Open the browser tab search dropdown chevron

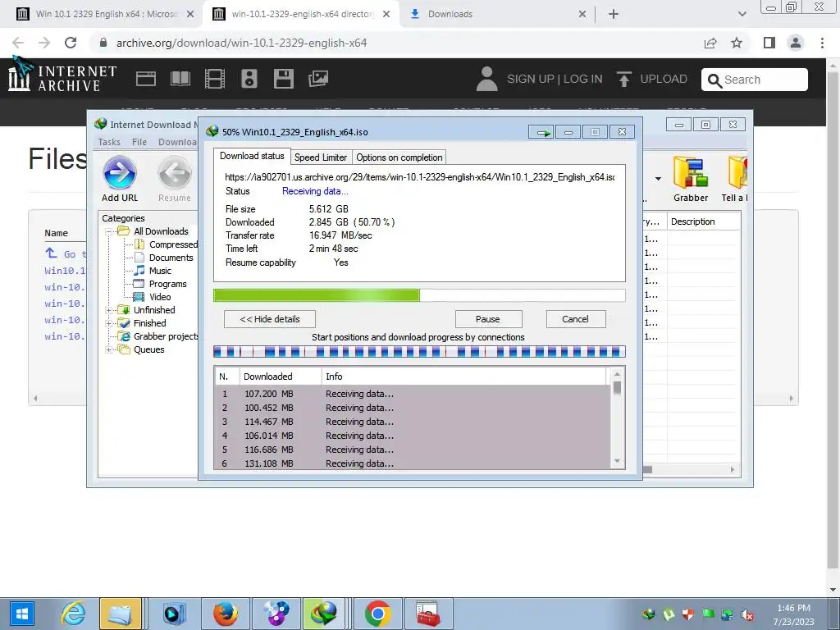tap(742, 14)
